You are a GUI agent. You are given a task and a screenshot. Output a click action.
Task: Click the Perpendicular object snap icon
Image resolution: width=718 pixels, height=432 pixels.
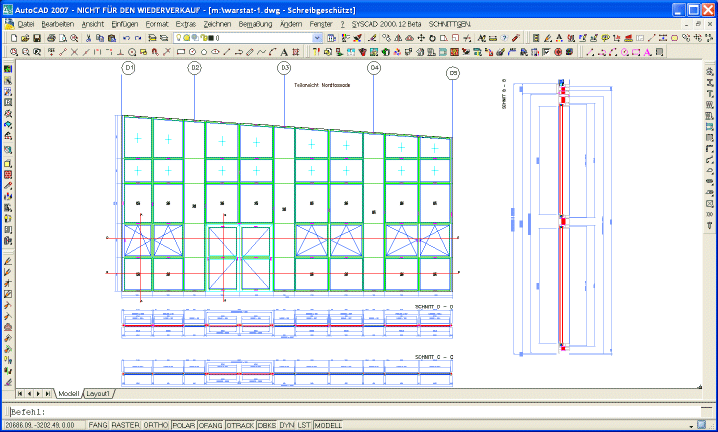pos(120,52)
